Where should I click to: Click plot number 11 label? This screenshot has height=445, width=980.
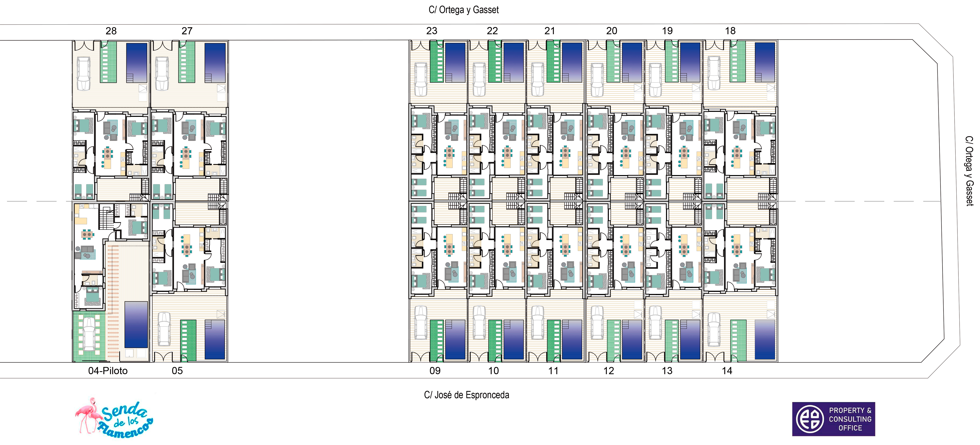tap(553, 371)
